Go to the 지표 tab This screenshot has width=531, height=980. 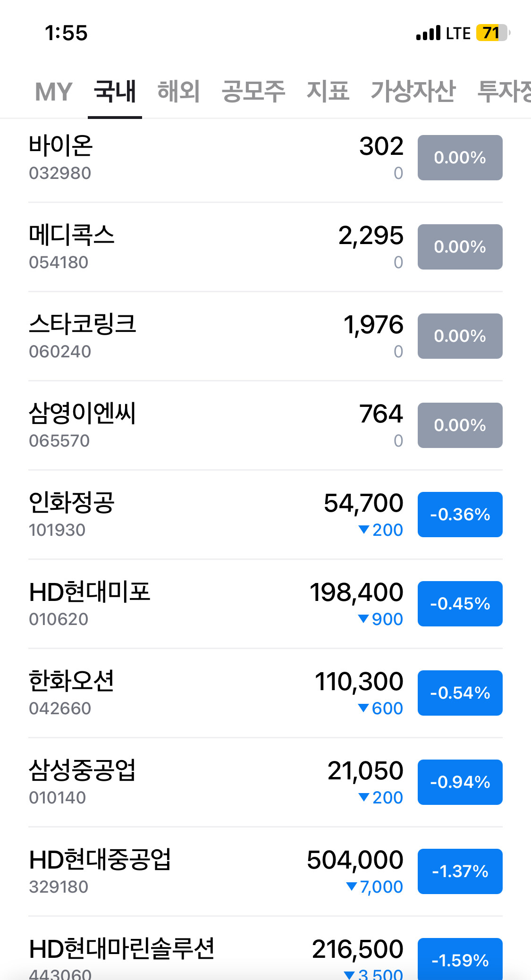328,92
